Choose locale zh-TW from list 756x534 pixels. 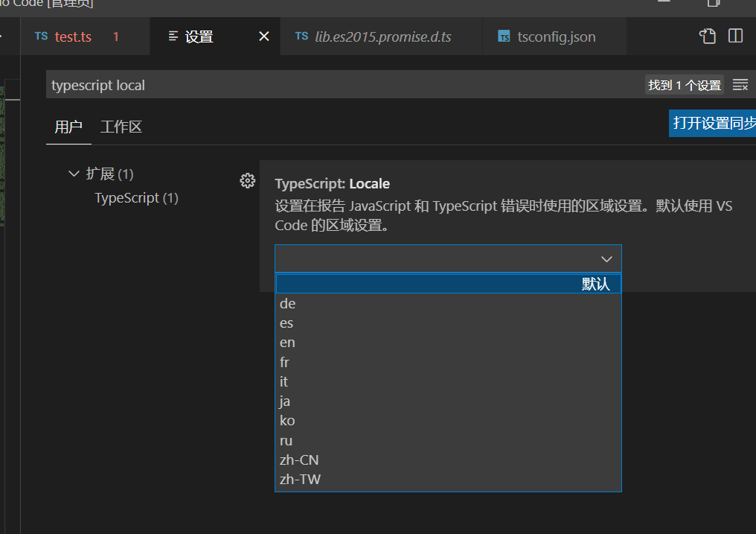[448, 480]
